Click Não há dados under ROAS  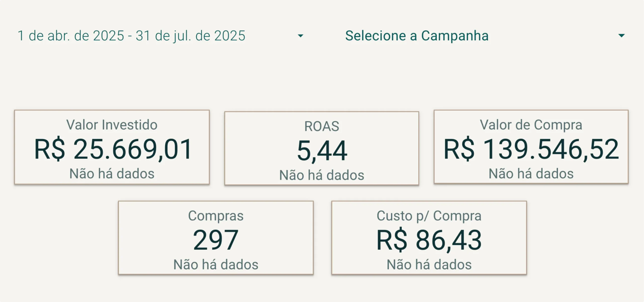pos(321,175)
